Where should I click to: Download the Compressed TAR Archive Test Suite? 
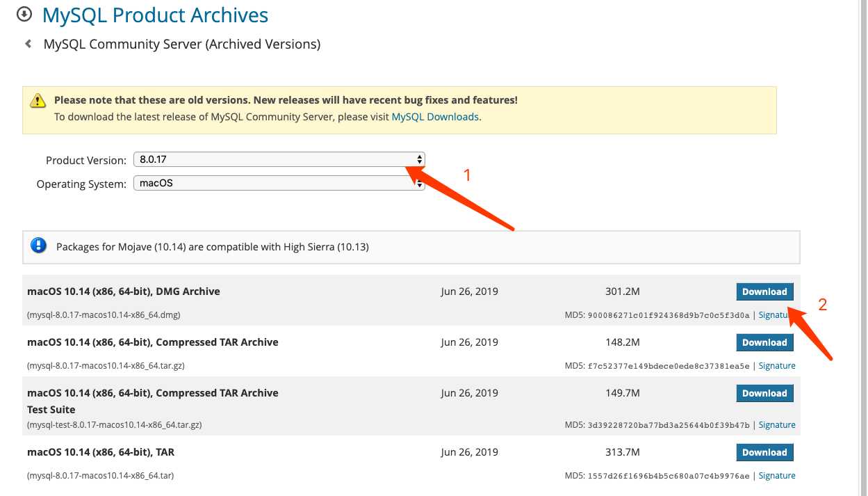[x=764, y=393]
